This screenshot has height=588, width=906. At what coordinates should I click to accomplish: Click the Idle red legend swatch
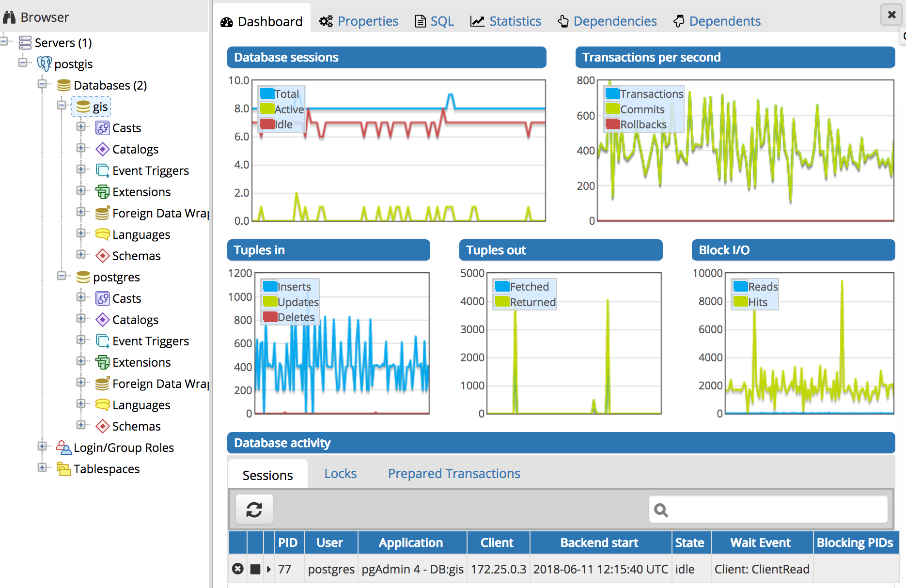tap(267, 124)
